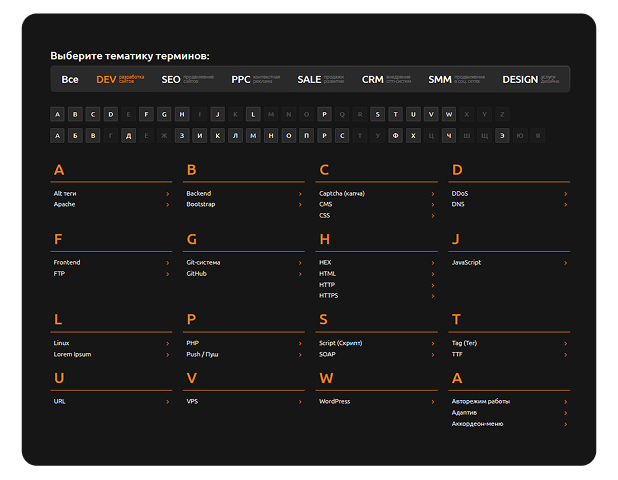Select the Cyrillic letter Э filter
This screenshot has height=480, width=618.
(502, 135)
